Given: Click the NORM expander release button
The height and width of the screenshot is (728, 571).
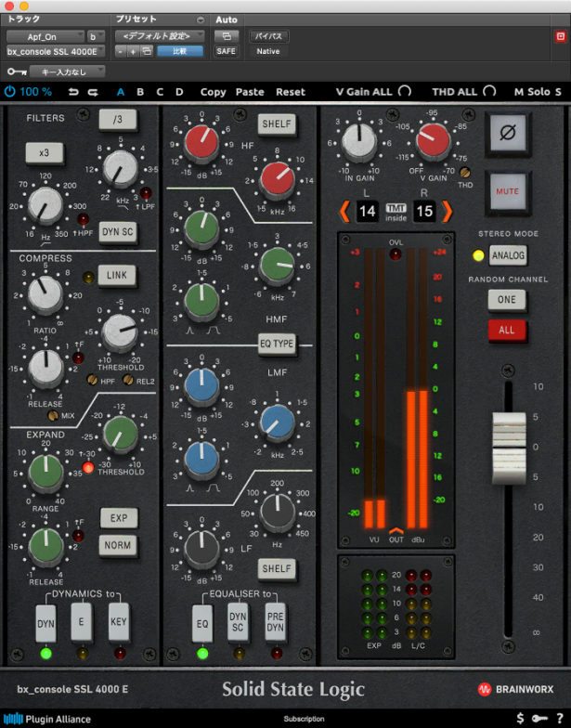Looking at the screenshot, I should point(118,545).
